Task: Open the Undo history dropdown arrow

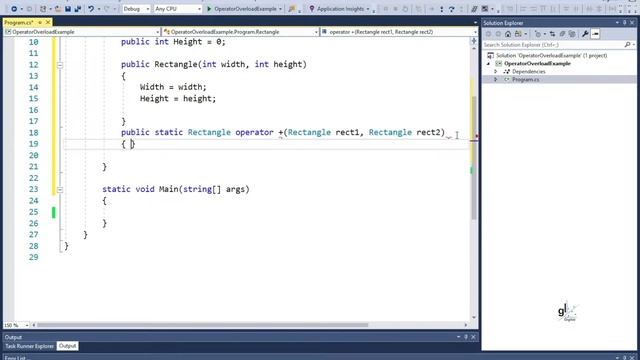Action: pos(99,9)
